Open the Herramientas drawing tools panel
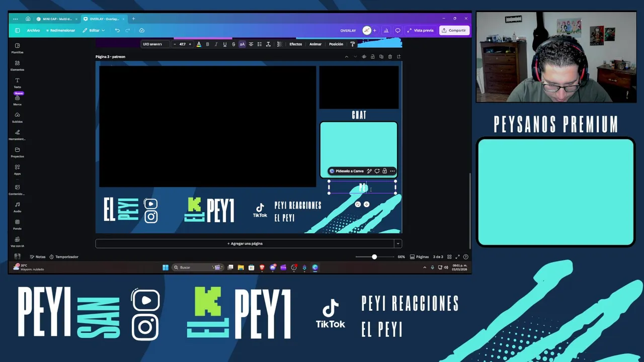Viewport: 644px width, 362px height. point(17,135)
